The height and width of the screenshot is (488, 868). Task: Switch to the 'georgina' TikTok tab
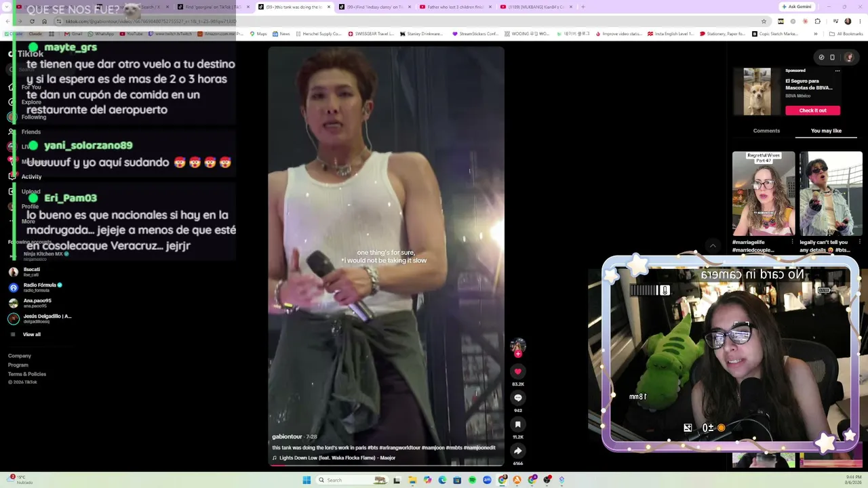click(214, 7)
